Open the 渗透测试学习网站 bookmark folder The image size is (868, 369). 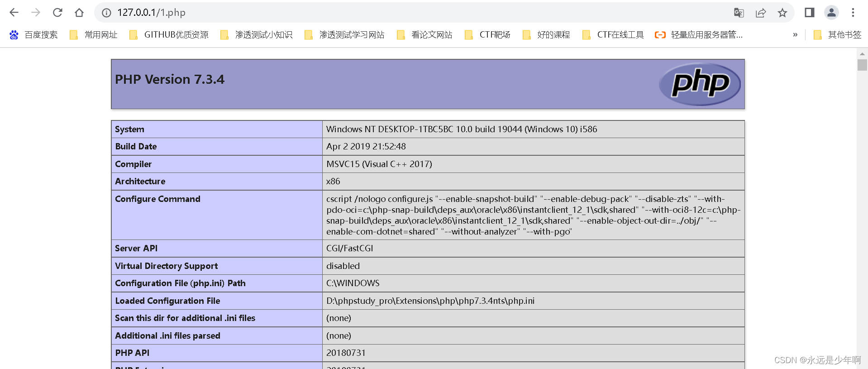[344, 35]
